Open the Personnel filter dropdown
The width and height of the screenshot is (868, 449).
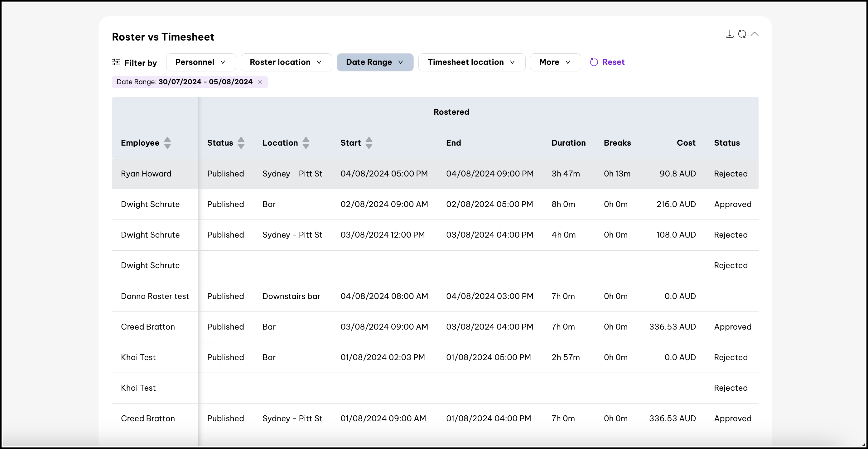tap(200, 62)
